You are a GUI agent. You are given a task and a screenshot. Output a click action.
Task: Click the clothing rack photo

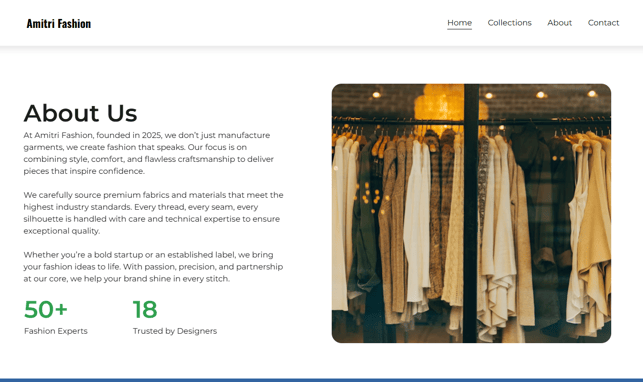pos(471,213)
